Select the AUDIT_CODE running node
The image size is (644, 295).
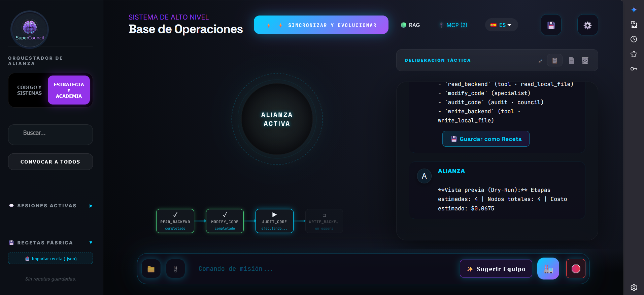[274, 221]
